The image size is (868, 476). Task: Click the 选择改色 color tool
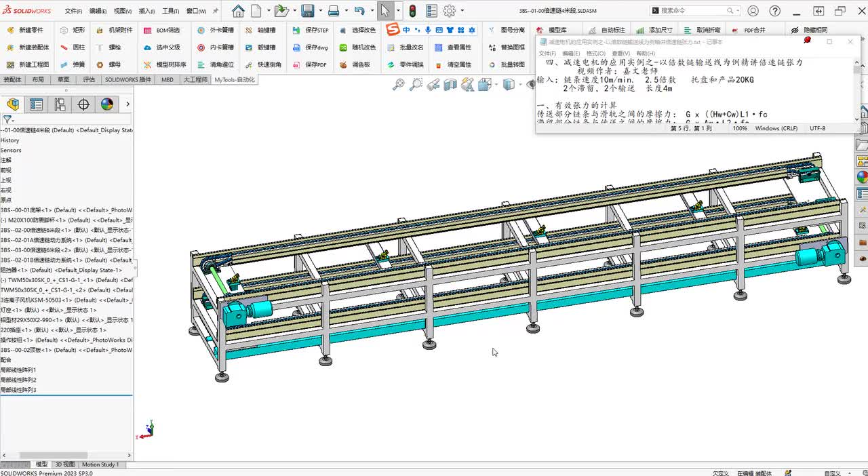click(x=357, y=31)
